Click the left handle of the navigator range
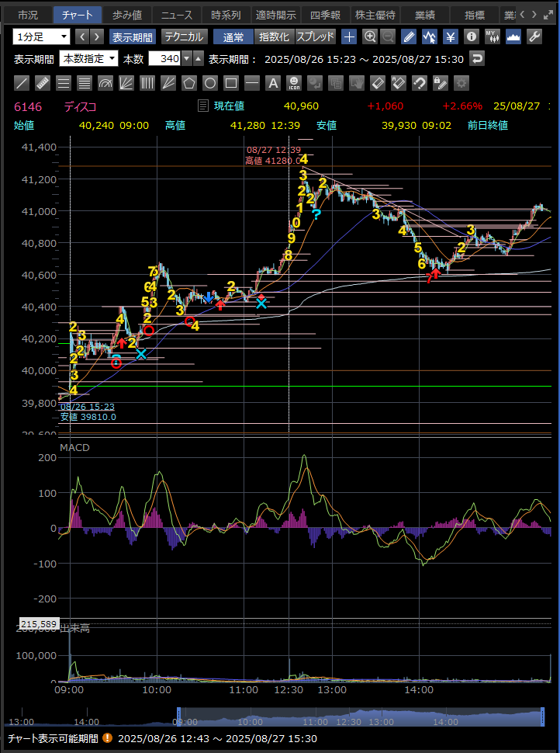 pos(178,716)
